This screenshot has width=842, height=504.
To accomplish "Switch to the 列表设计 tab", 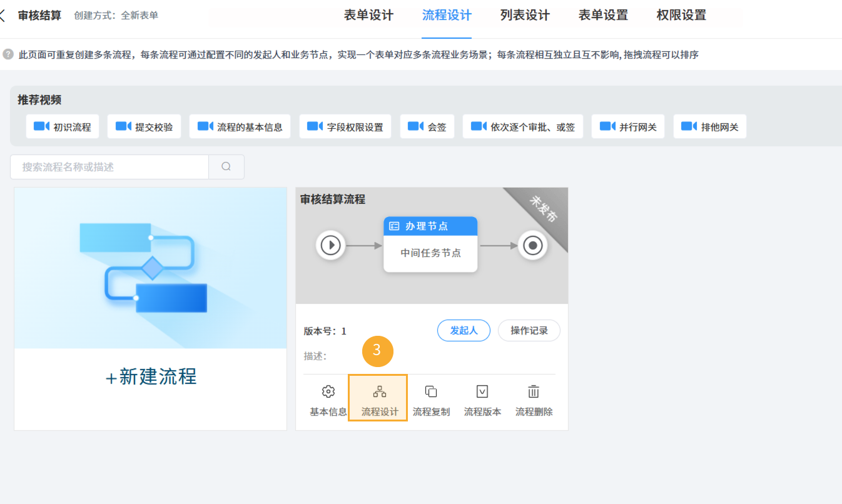I will point(525,15).
